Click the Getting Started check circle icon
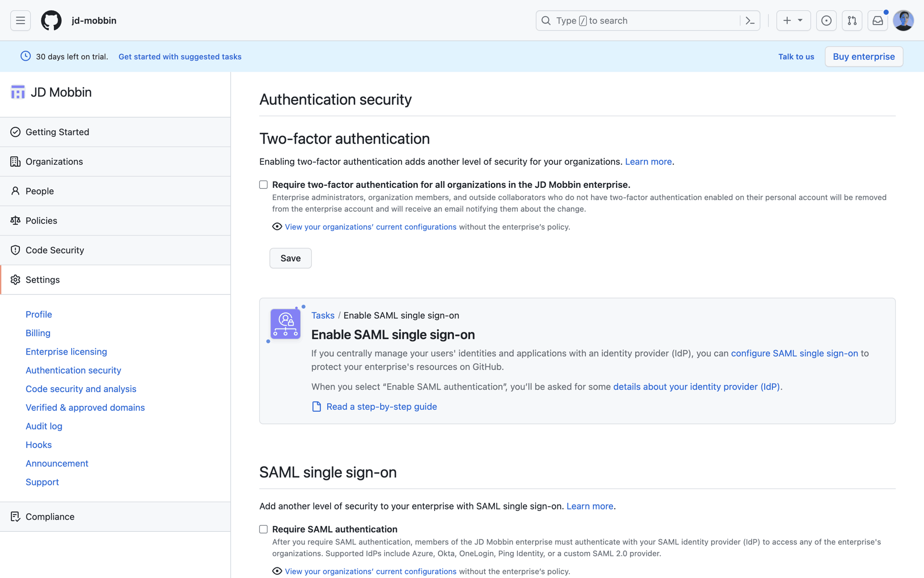Image resolution: width=924 pixels, height=578 pixels. tap(15, 132)
